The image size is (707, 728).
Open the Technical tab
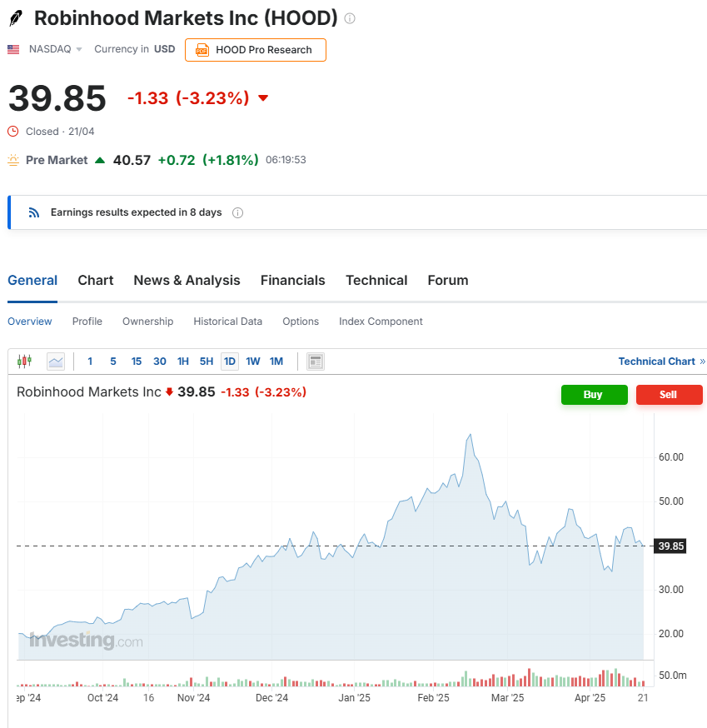(376, 281)
